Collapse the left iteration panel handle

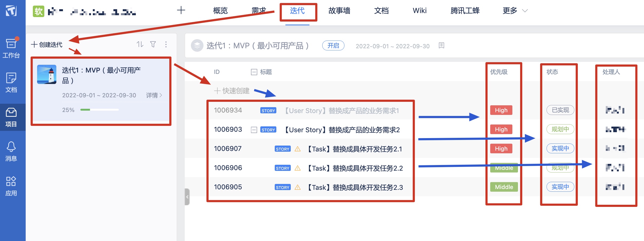point(187,197)
